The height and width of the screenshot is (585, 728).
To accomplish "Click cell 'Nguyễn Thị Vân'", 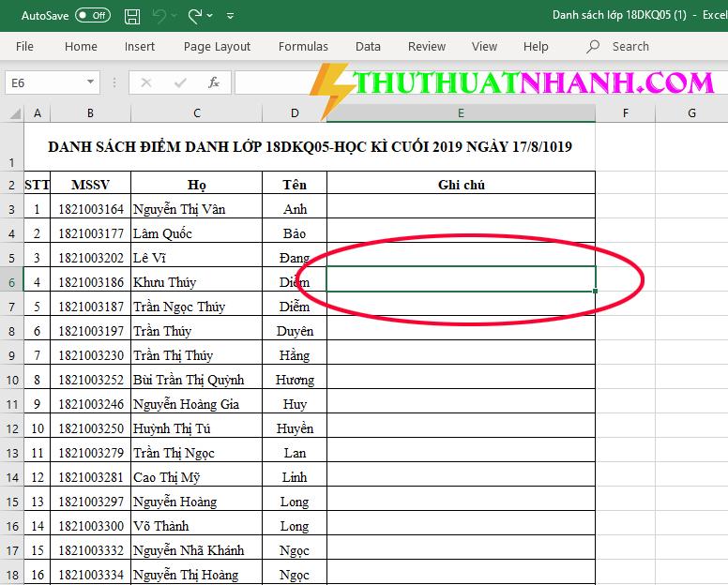I will [197, 206].
